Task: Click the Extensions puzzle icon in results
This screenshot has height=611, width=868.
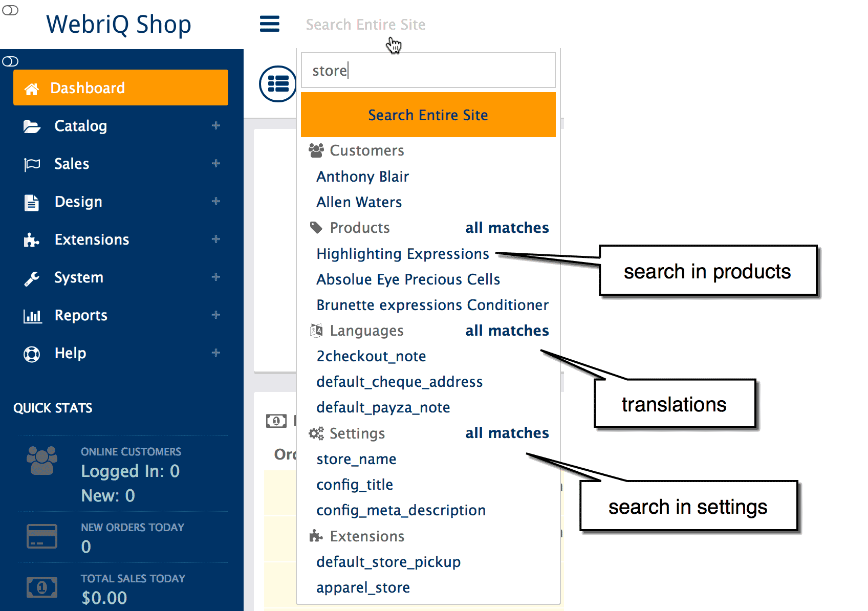Action: point(316,536)
